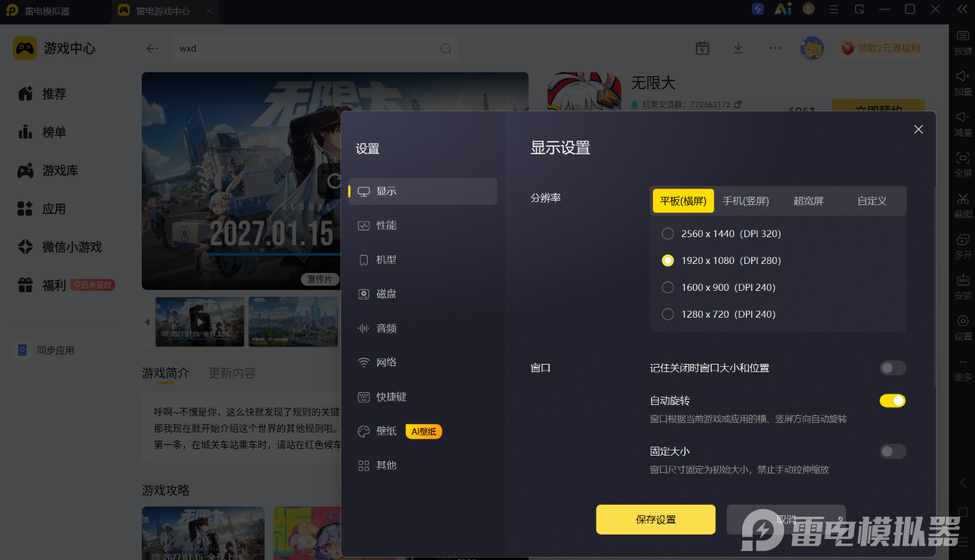975x560 pixels.
Task: Click the search magnifier icon in search box
Action: point(445,48)
